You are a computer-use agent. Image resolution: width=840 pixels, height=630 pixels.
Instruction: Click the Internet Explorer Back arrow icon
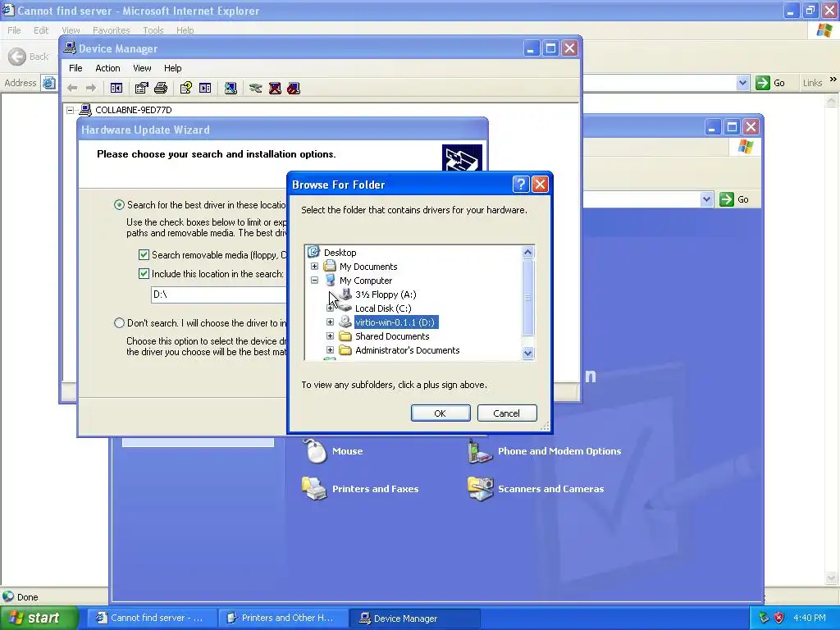click(x=17, y=57)
